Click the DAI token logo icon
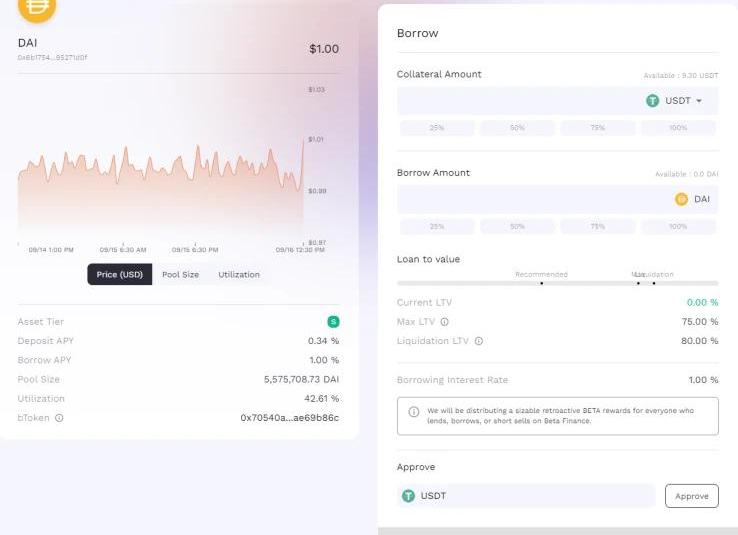This screenshot has height=535, width=738. (x=37, y=8)
